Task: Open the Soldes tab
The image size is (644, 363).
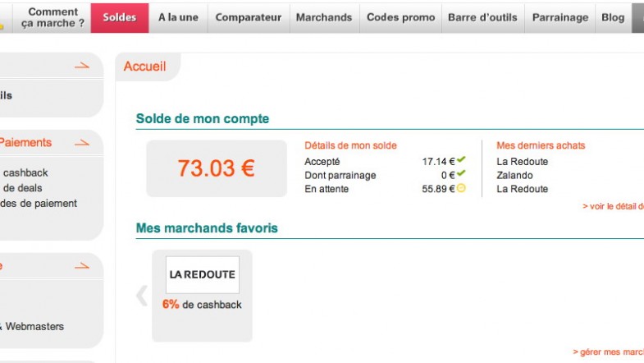Action: click(120, 18)
